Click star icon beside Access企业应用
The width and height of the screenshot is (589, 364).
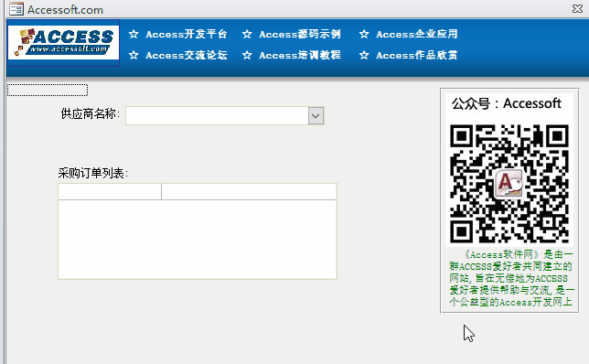coord(364,34)
